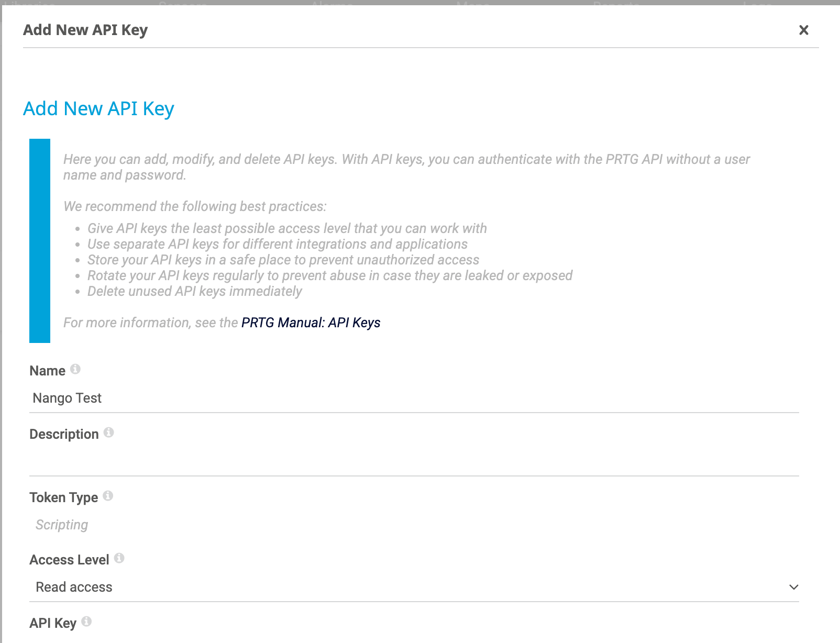Viewport: 840px width, 643px height.
Task: Click the API Key info icon
Action: pos(87,621)
